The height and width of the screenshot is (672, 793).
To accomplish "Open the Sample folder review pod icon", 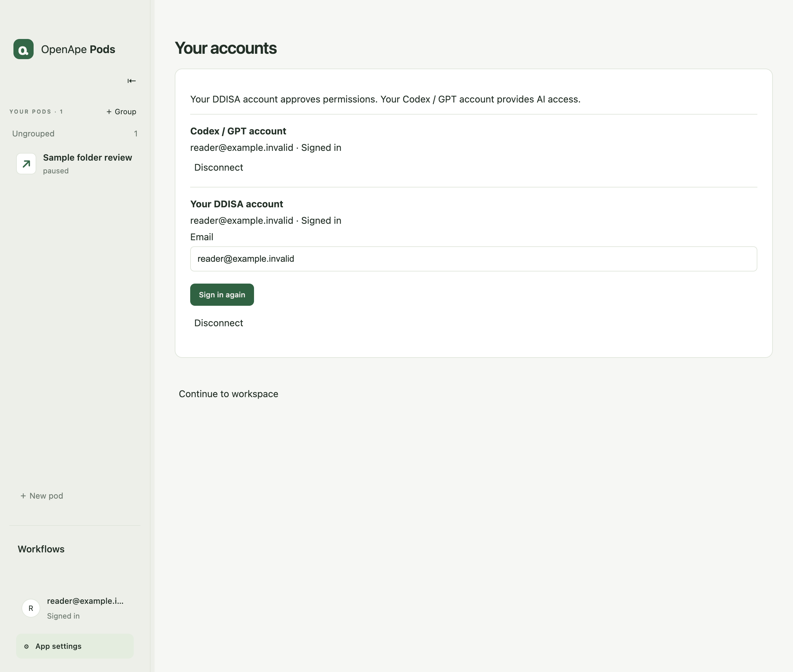I will tap(26, 164).
